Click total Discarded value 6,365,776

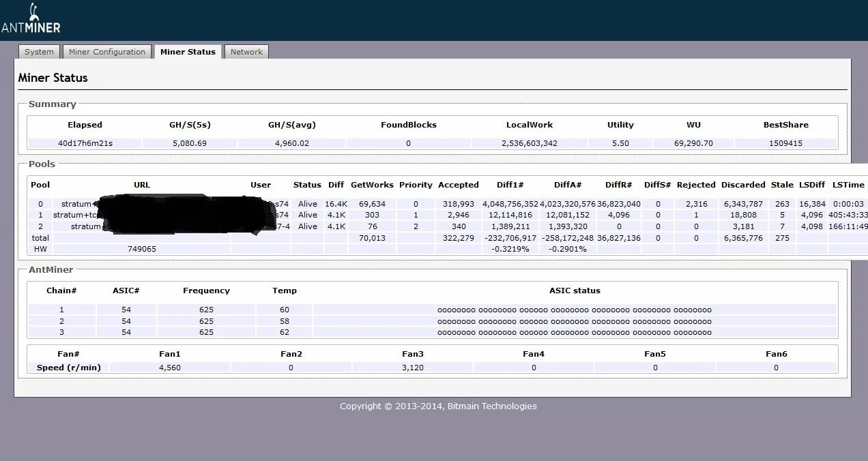coord(743,238)
